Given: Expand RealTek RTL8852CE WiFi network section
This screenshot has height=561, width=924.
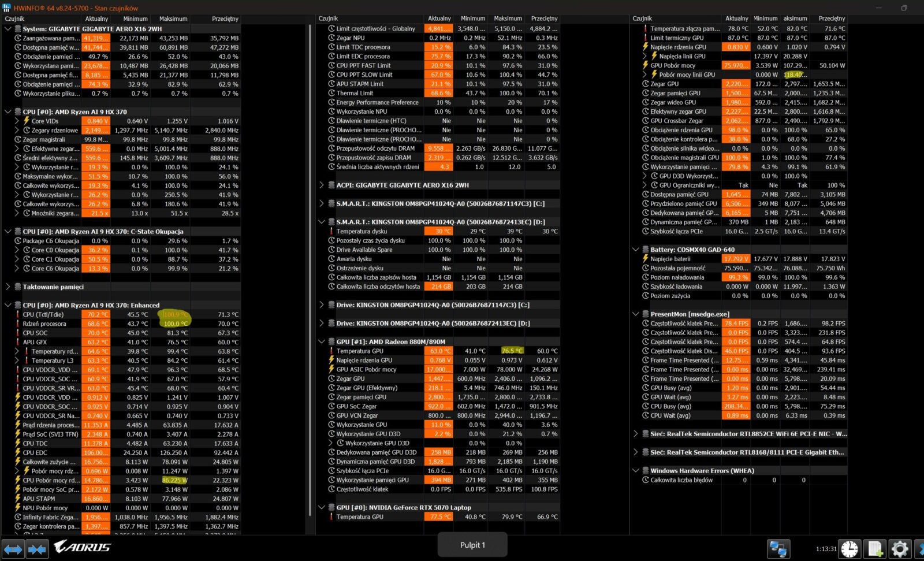Looking at the screenshot, I should pos(636,434).
